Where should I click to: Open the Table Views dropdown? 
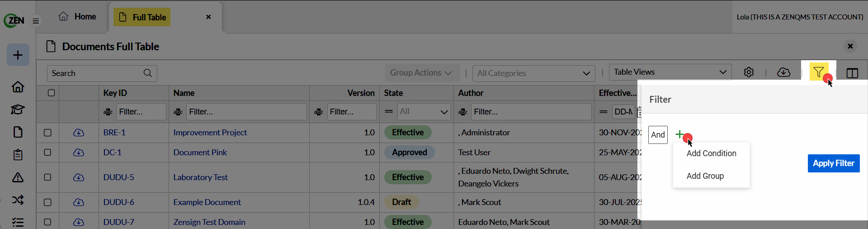tap(670, 72)
